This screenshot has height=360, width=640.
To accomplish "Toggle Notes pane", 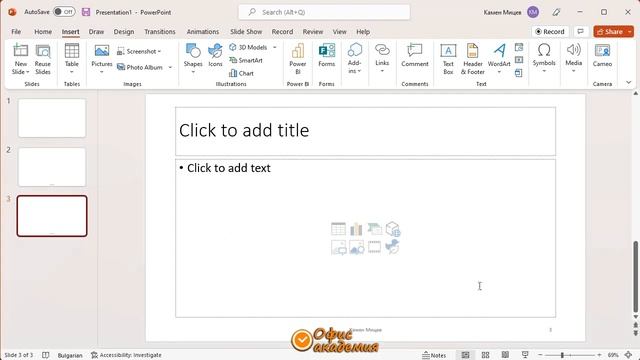I will [434, 355].
